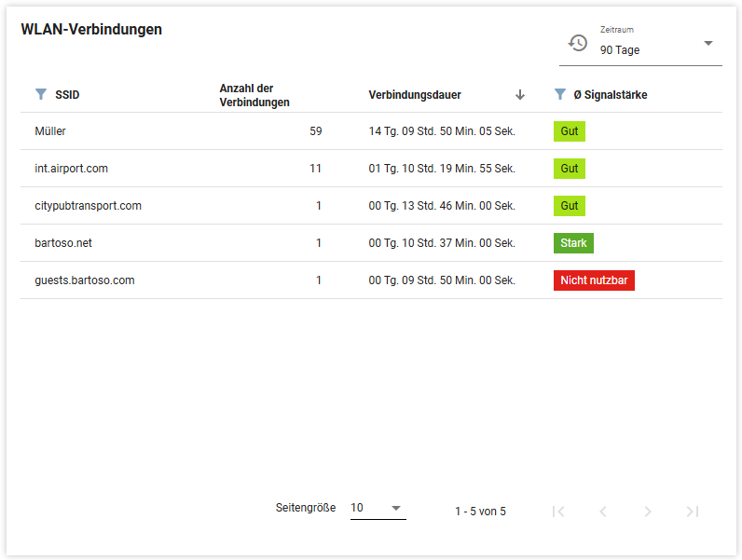Select the int.airport.com network entry

coord(71,169)
